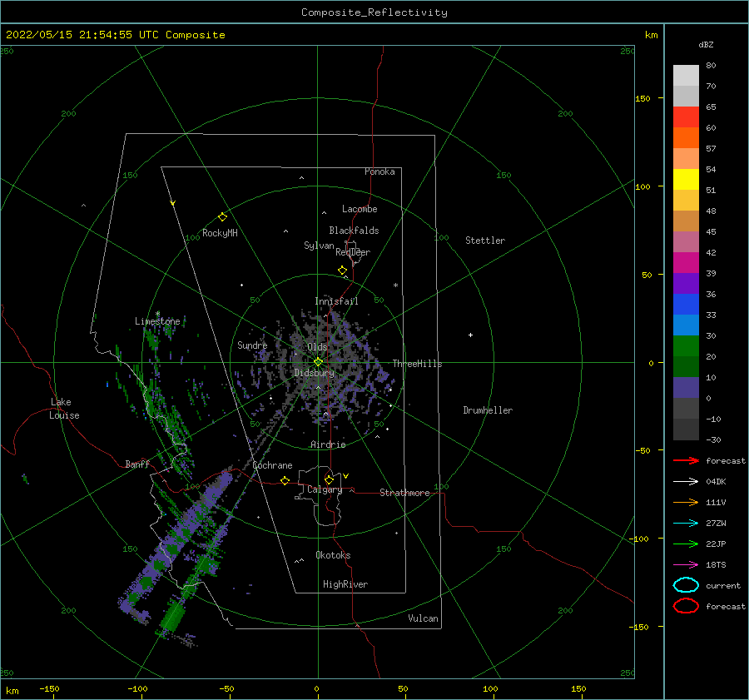Click the red 'forecast' ellipse legend icon
The height and width of the screenshot is (700, 749).
coord(686,606)
